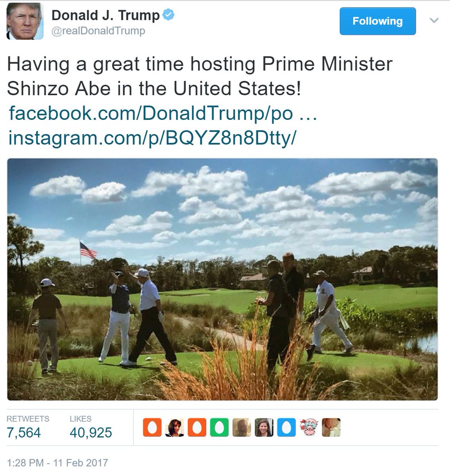
Task: Open the golf course photo
Action: coord(222,279)
